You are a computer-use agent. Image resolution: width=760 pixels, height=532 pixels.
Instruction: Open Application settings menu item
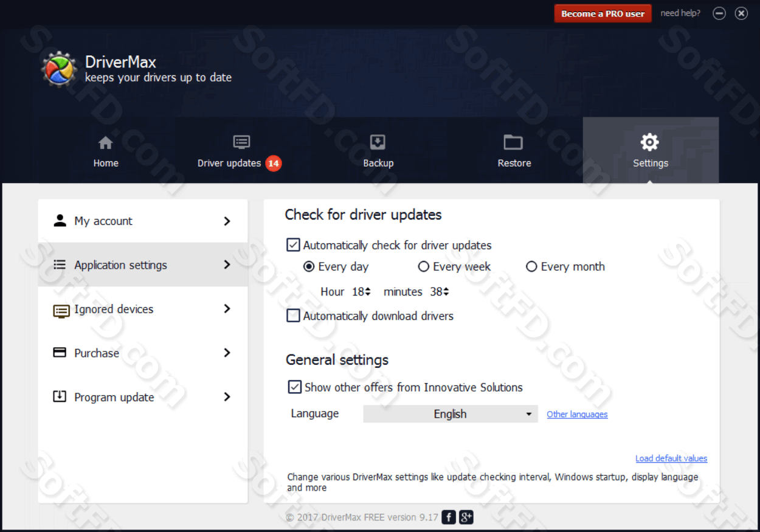143,264
